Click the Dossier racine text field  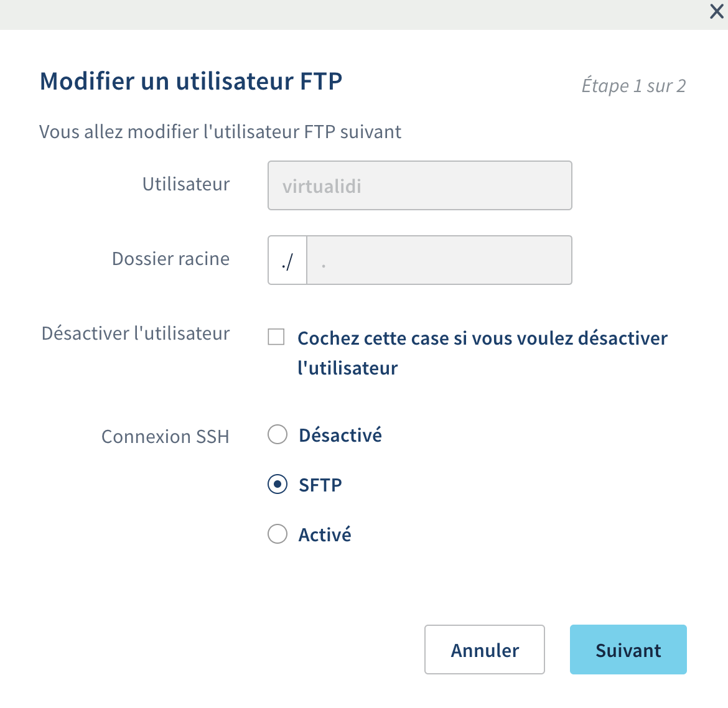click(x=439, y=260)
